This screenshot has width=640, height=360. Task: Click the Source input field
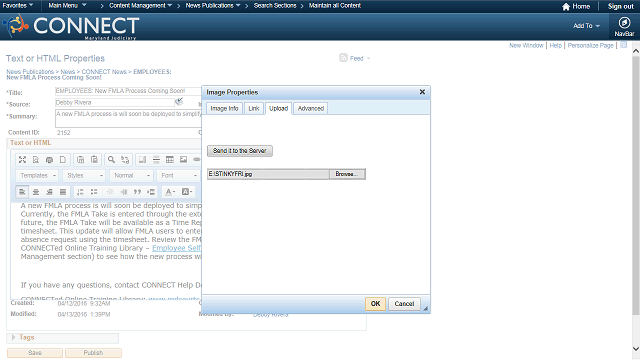point(115,102)
